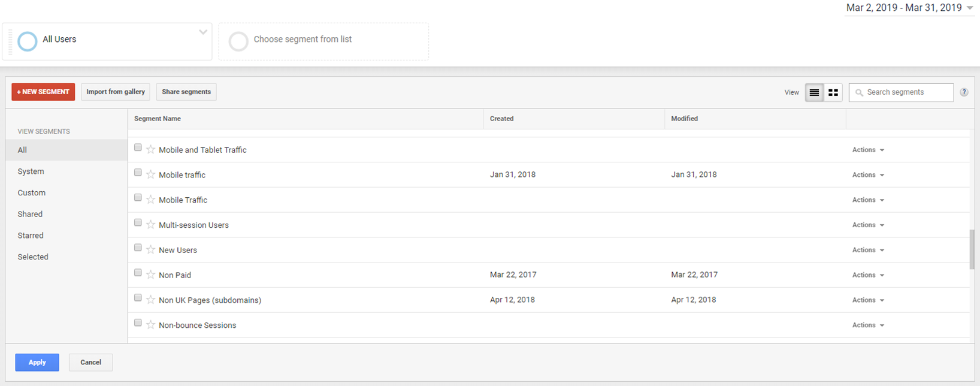Screen dimensions: 980x386
Task: Star the Mobile and Tablet Traffic segment
Action: 151,149
